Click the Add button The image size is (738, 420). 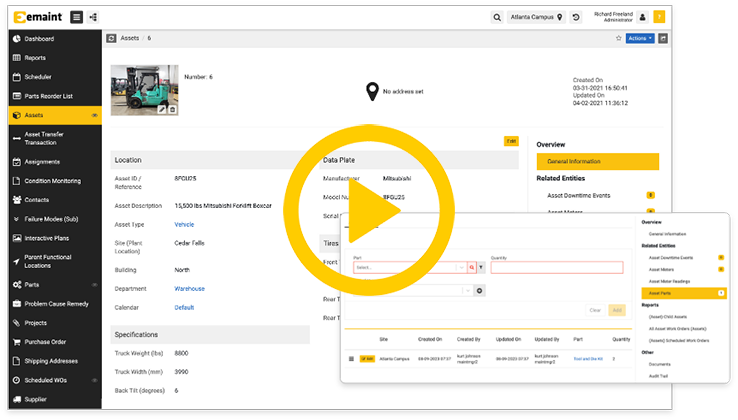point(617,310)
